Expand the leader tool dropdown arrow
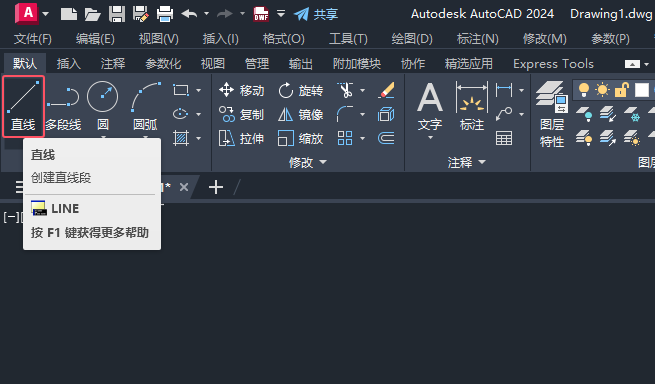This screenshot has width=655, height=384. point(521,114)
